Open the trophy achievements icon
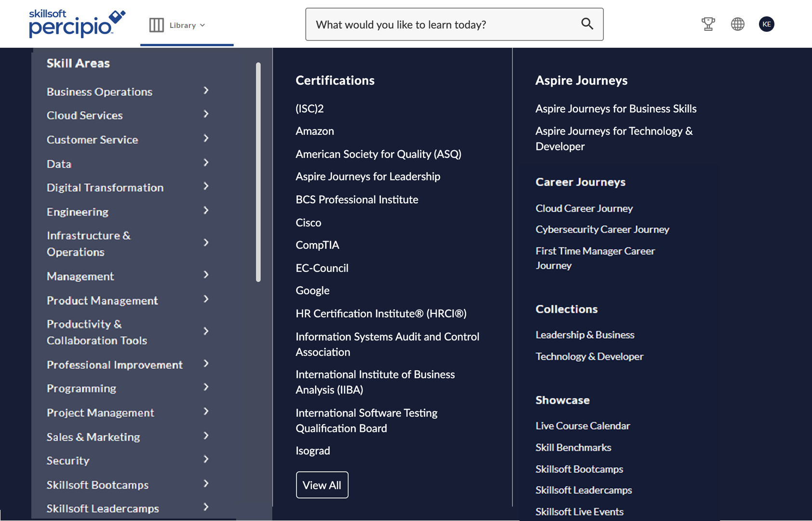Viewport: 812px width, 521px height. [x=708, y=24]
